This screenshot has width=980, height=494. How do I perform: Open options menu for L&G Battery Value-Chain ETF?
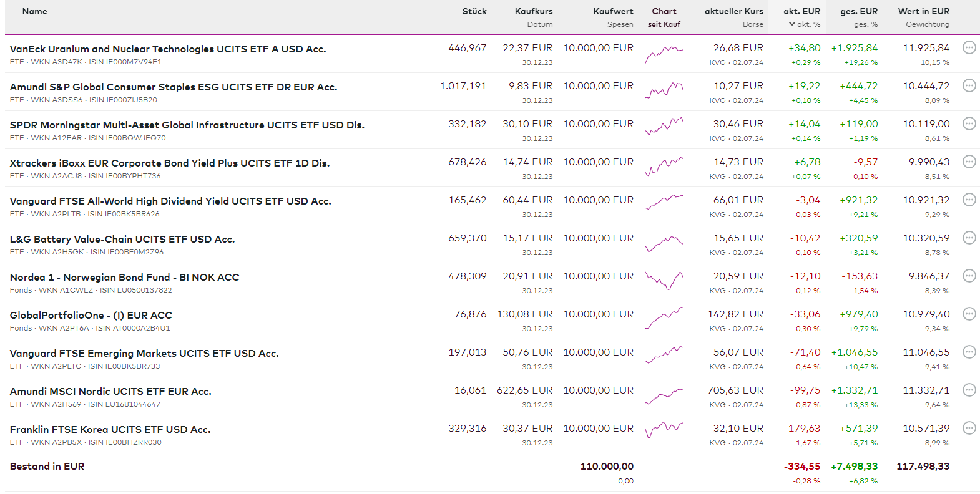pos(969,238)
